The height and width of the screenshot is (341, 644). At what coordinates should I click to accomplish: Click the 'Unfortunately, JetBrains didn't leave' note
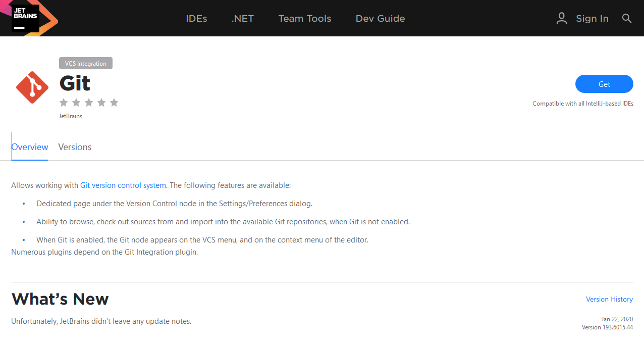[101, 321]
